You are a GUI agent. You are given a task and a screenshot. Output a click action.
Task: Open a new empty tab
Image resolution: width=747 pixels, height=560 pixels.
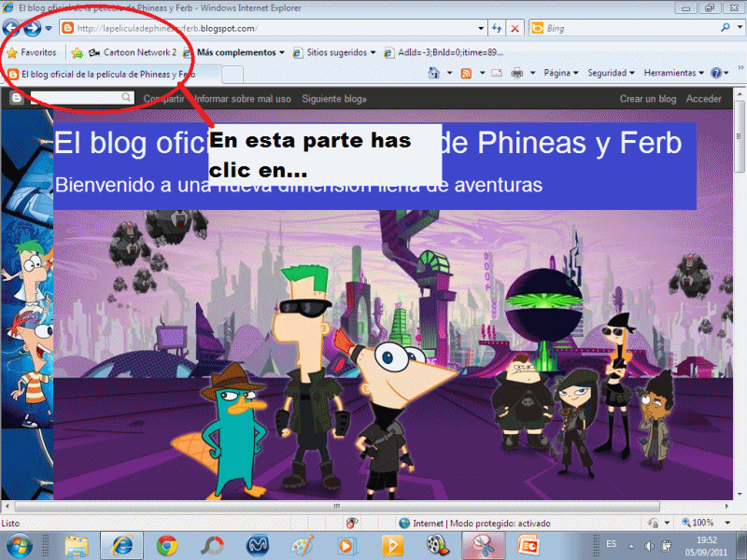point(233,75)
